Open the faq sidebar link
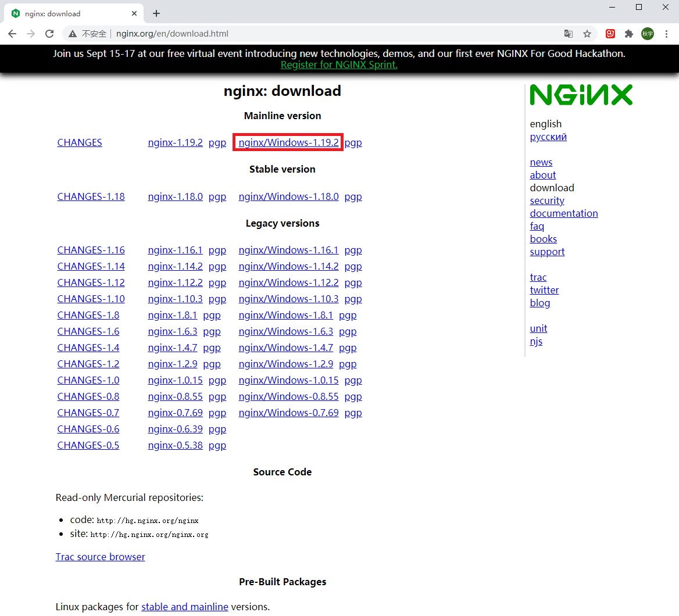Screen dimensions: 679x616 537,227
